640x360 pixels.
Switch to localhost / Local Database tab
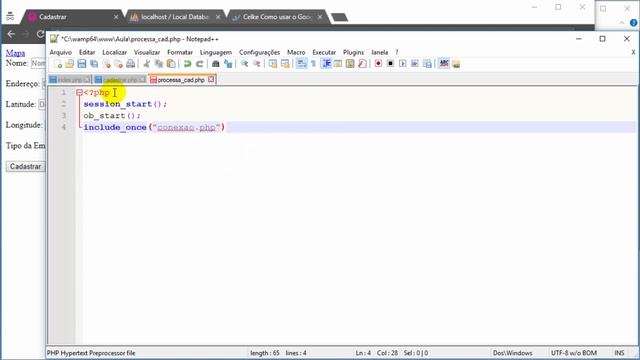(x=175, y=17)
